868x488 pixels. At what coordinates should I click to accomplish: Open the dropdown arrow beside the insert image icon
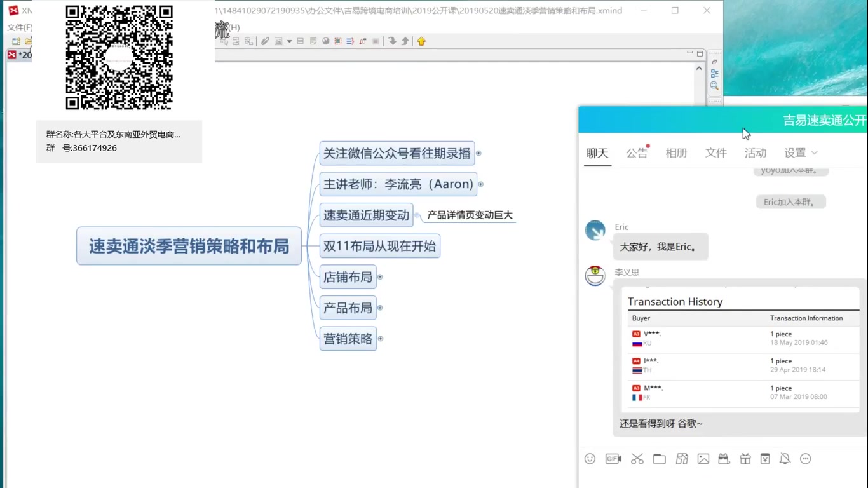[289, 41]
